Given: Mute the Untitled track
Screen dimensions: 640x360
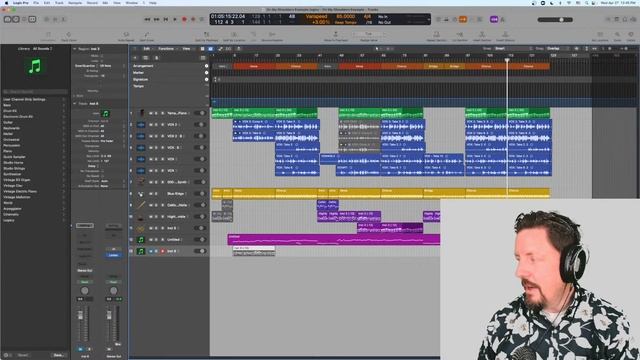Looking at the screenshot, I should 151,240.
